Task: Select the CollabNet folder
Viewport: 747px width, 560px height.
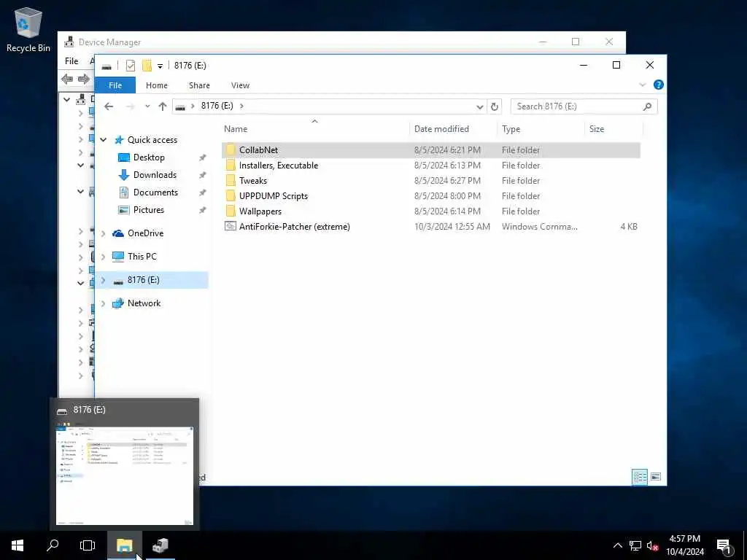Action: (430, 150)
